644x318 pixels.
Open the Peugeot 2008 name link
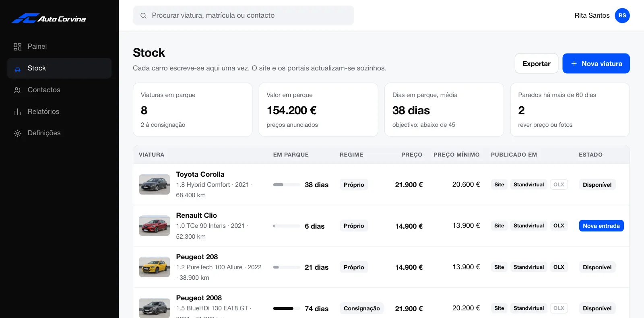(199, 298)
